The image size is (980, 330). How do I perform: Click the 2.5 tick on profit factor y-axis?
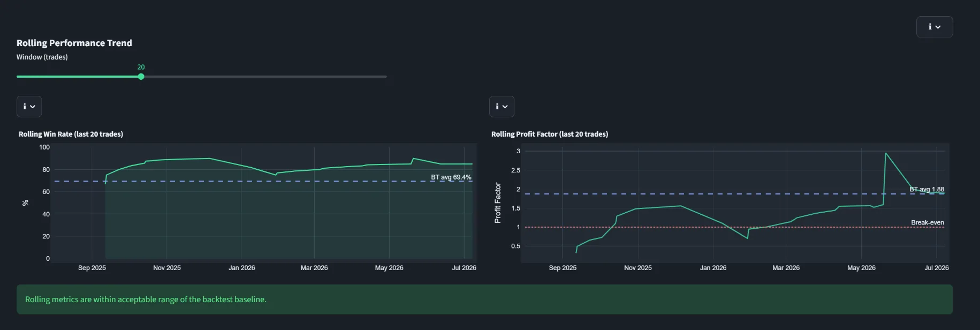(x=516, y=170)
